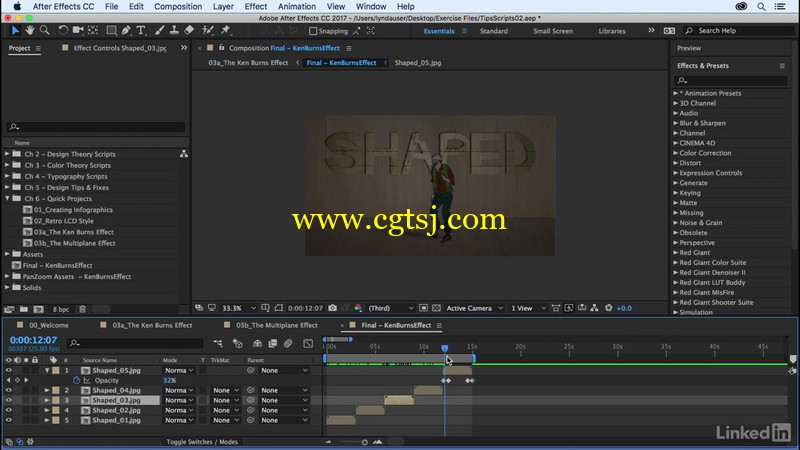Toggle transparency grid in viewer
Image resolution: width=800 pixels, height=450 pixels.
pos(436,308)
